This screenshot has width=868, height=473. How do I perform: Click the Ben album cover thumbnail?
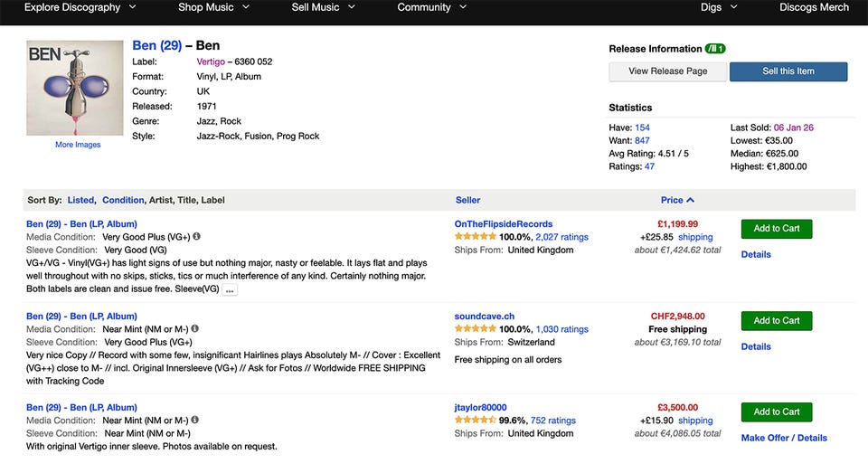click(75, 88)
